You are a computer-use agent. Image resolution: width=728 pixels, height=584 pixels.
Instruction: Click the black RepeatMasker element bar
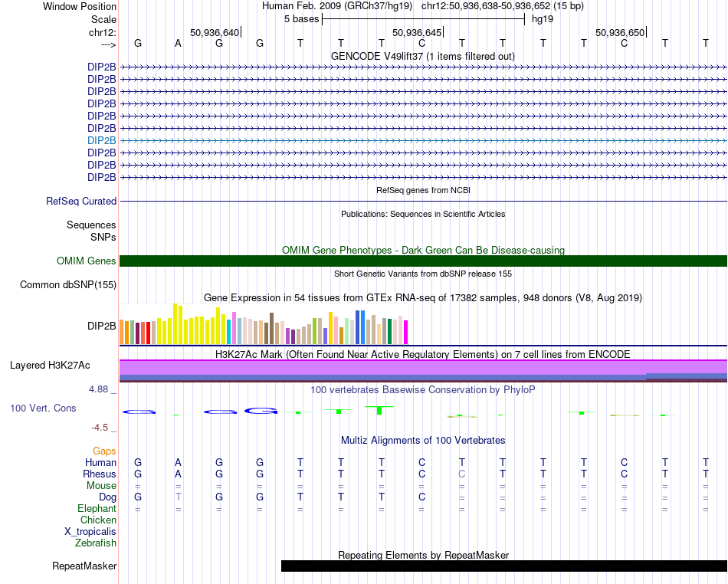pos(504,566)
